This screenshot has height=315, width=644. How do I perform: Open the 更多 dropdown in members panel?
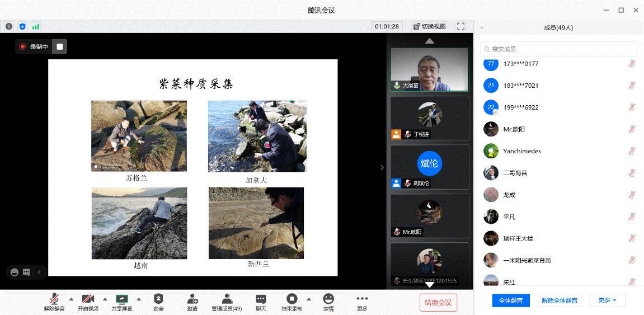pos(608,300)
